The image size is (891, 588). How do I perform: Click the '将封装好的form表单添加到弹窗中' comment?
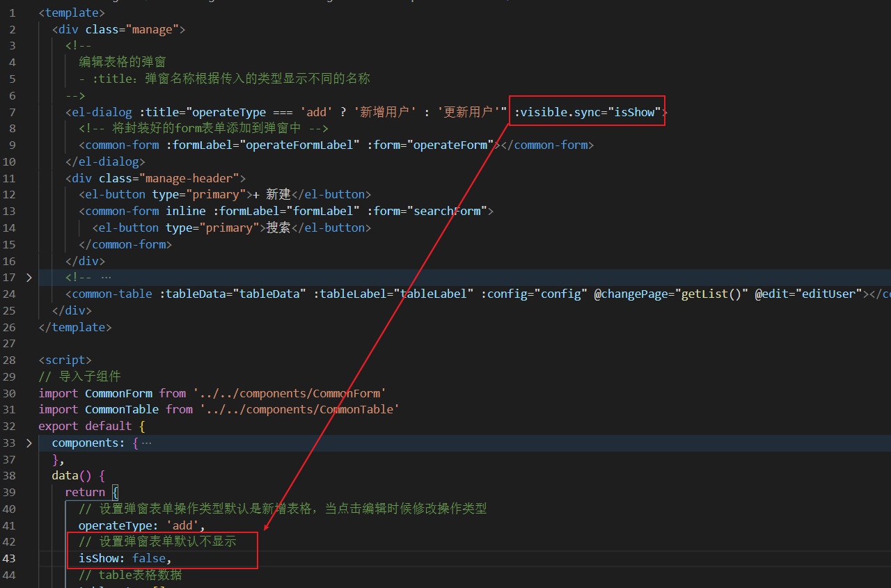coord(203,128)
